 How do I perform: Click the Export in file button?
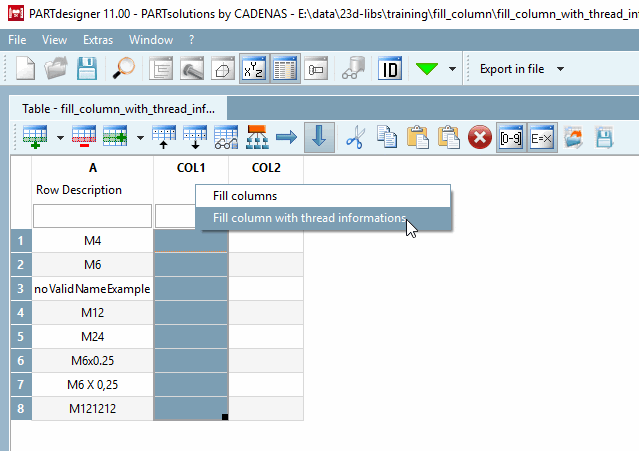pos(512,69)
